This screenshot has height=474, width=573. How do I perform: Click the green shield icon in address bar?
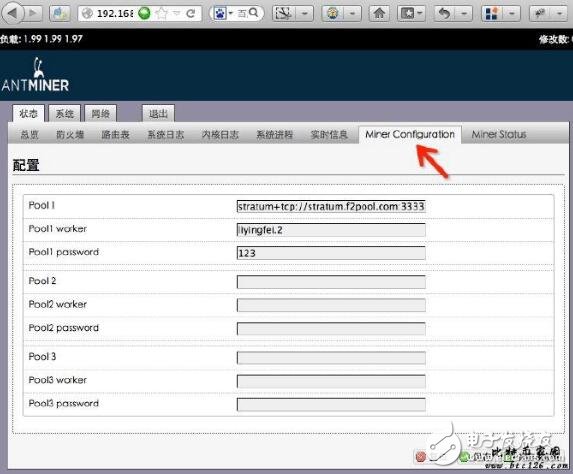click(x=144, y=14)
